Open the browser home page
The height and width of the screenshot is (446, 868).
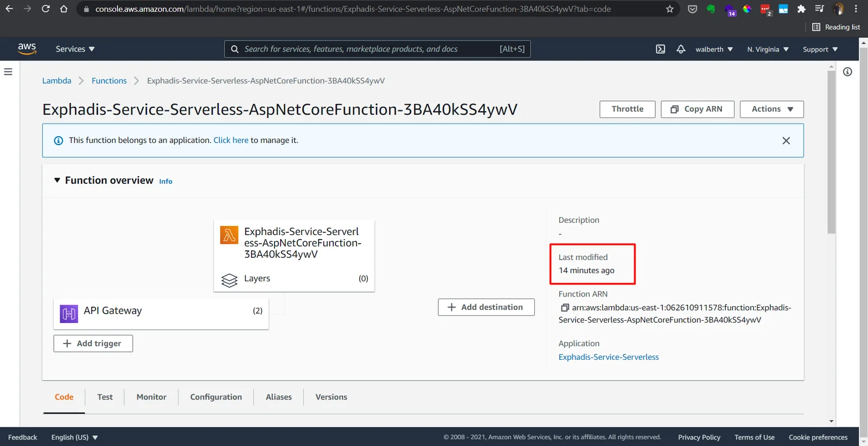[x=63, y=9]
